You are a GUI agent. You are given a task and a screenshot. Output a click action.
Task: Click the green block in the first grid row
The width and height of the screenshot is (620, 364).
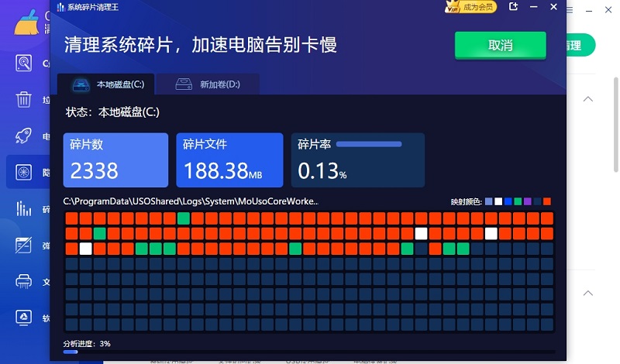184,218
